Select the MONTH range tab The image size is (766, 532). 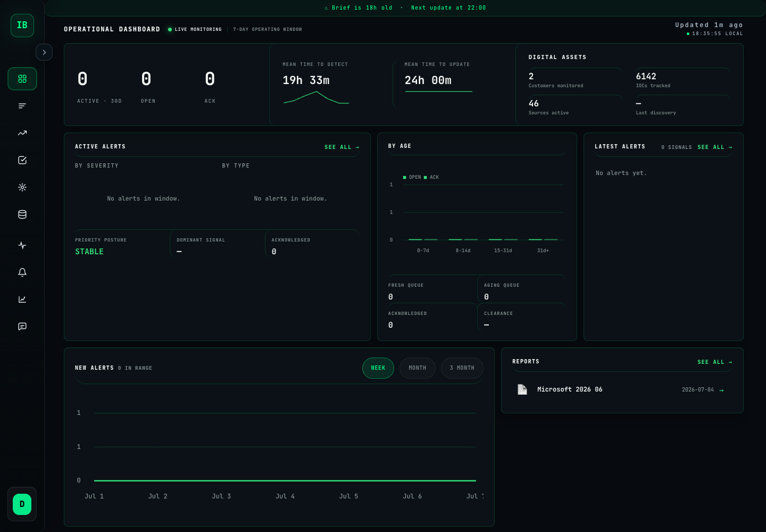tap(418, 368)
